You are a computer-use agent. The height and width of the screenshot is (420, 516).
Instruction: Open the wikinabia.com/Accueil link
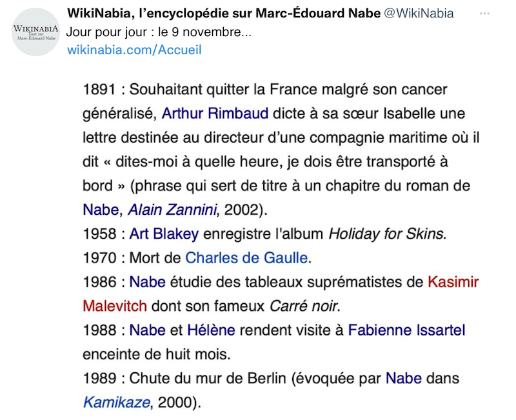[134, 50]
